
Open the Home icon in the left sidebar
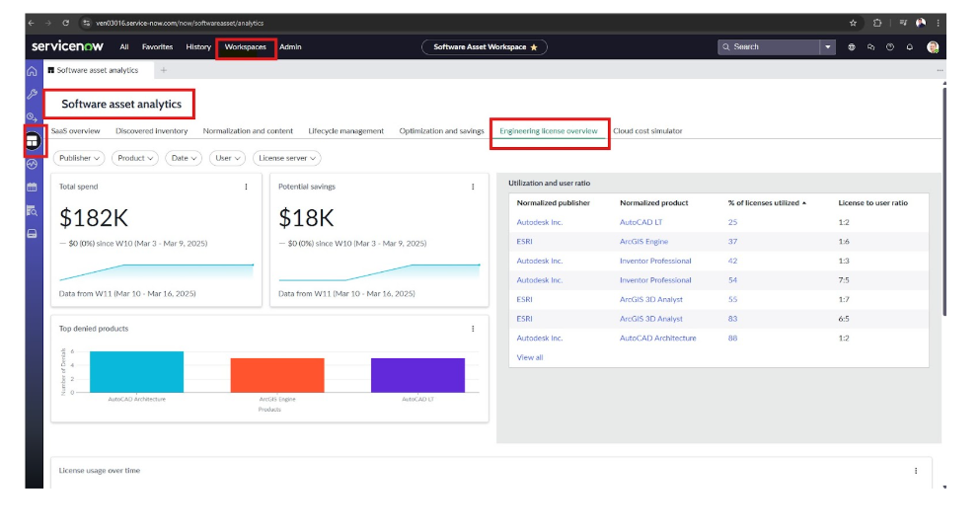(x=32, y=71)
